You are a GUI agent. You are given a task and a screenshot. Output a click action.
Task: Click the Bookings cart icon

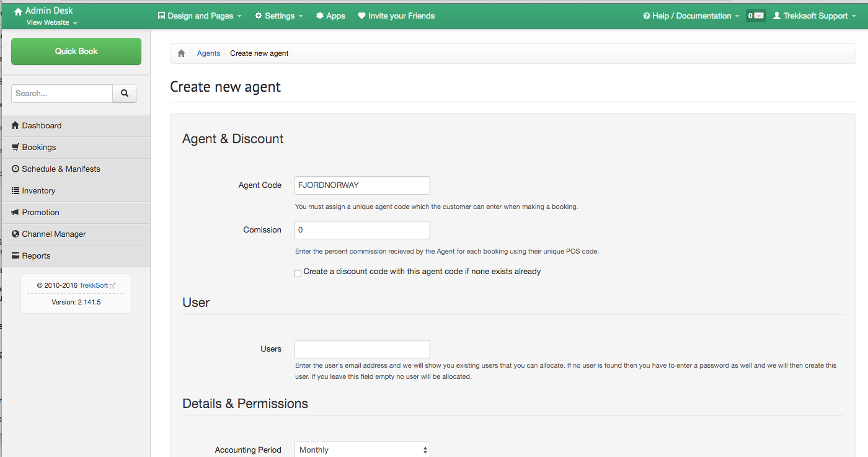15,147
